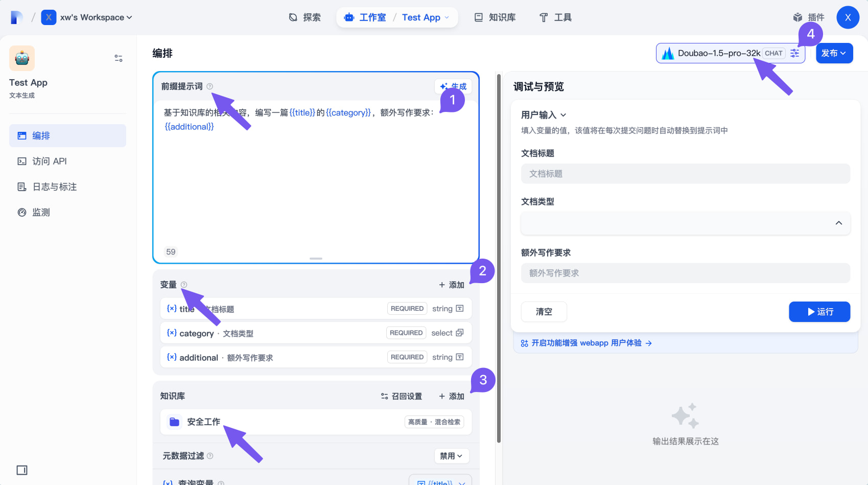Select the category variable row
This screenshot has width=868, height=485.
tap(316, 333)
